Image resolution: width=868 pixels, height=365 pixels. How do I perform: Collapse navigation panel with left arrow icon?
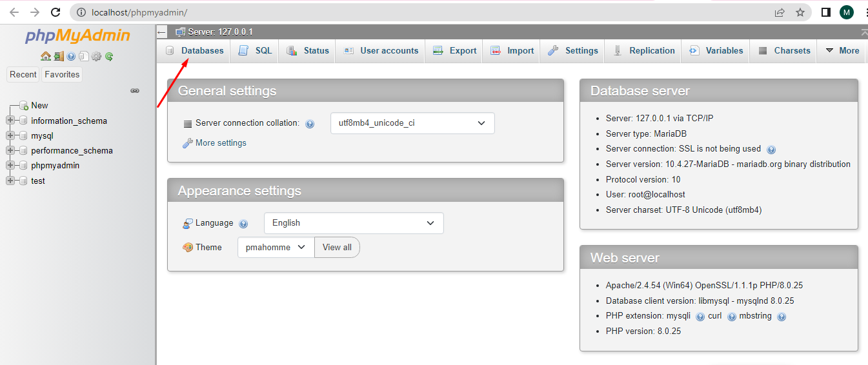point(162,32)
